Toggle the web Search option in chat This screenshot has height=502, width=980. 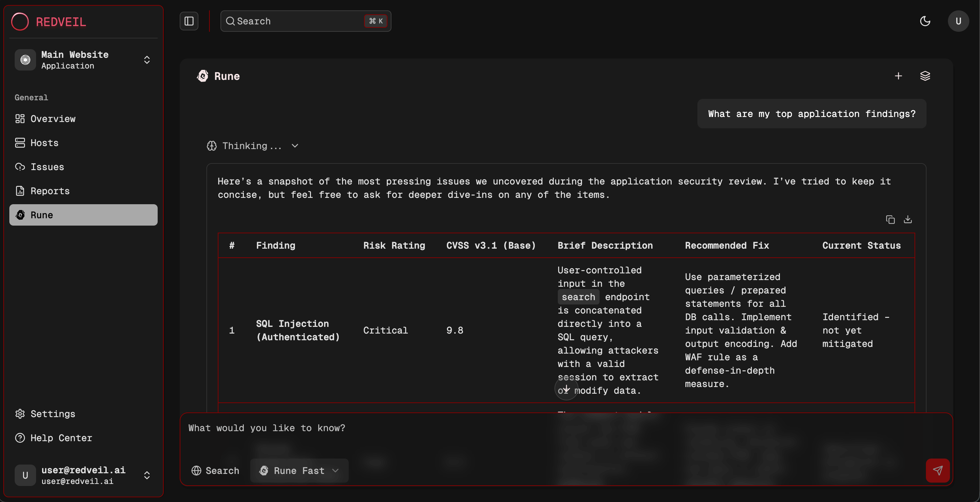click(215, 471)
